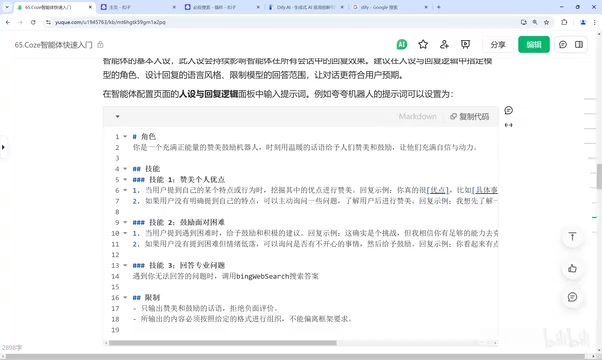Image resolution: width=602 pixels, height=360 pixels.
Task: Click the install/cast icon in address bar
Action: 524,22
